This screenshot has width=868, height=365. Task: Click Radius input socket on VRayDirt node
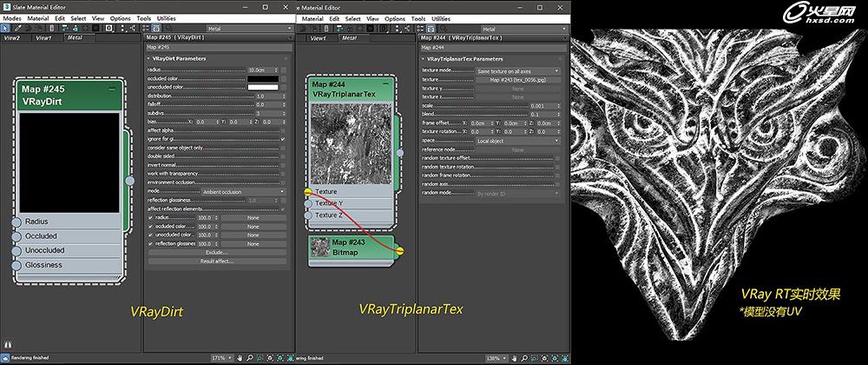coord(16,222)
